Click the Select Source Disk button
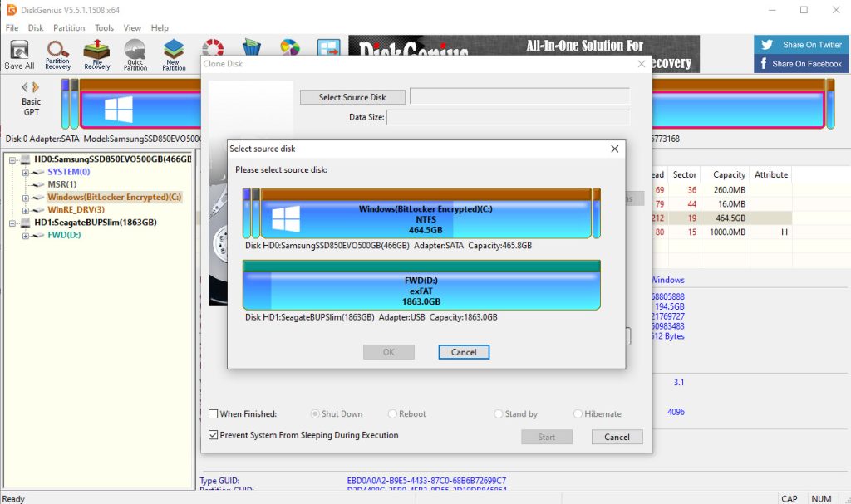 click(x=352, y=97)
